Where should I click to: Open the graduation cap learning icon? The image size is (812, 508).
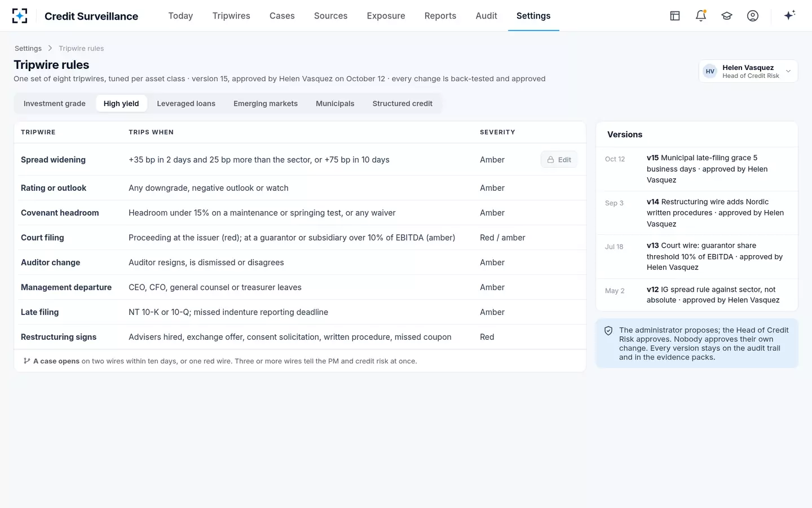727,16
